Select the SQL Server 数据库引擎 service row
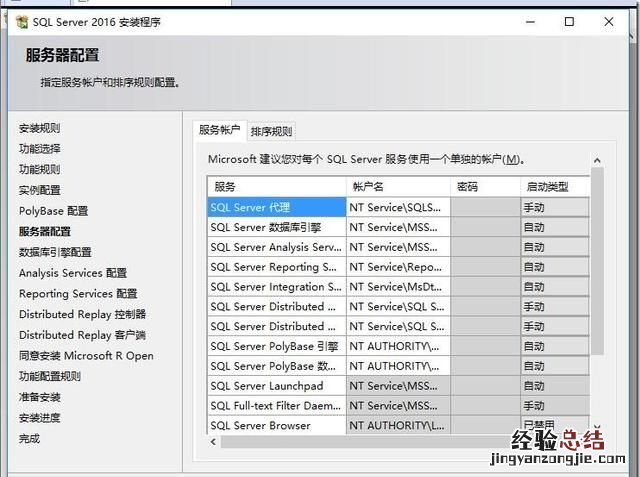 pyautogui.click(x=277, y=227)
